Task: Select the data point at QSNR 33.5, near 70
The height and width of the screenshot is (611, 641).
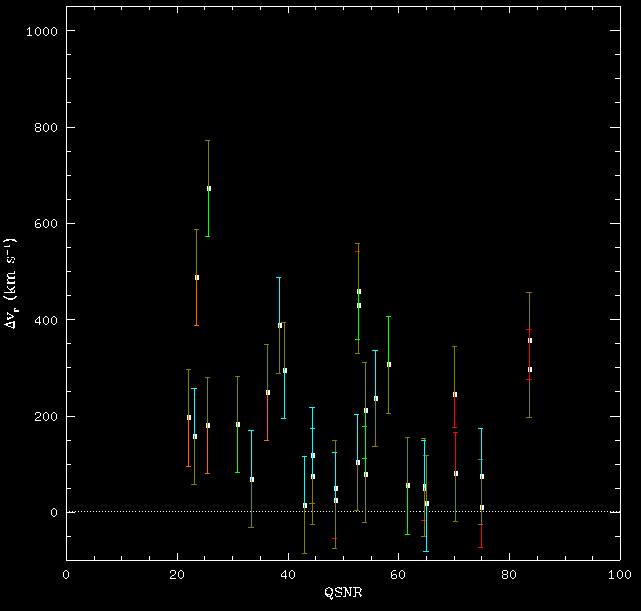Action: (x=252, y=479)
